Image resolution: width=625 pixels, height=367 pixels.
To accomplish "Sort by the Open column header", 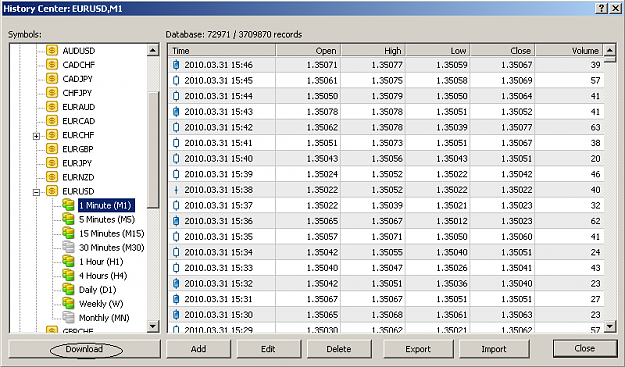I will pos(309,50).
